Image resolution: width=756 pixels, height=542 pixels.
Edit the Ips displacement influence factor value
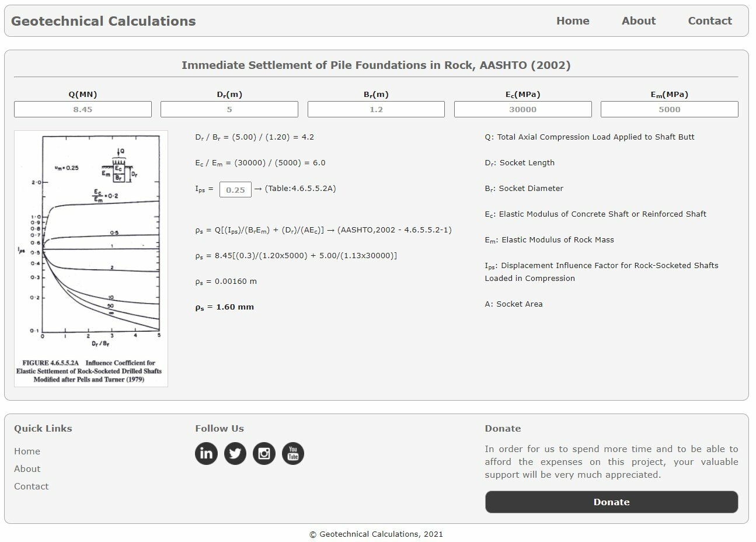(x=235, y=189)
